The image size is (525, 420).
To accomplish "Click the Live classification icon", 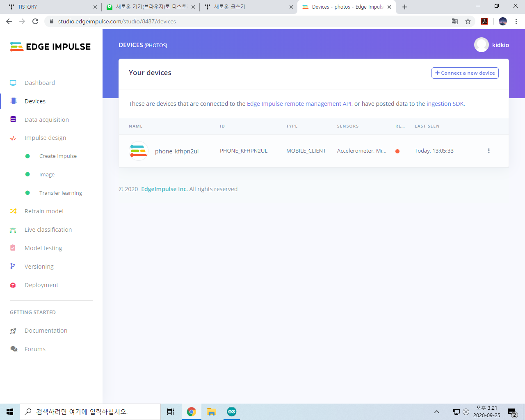I will (13, 230).
